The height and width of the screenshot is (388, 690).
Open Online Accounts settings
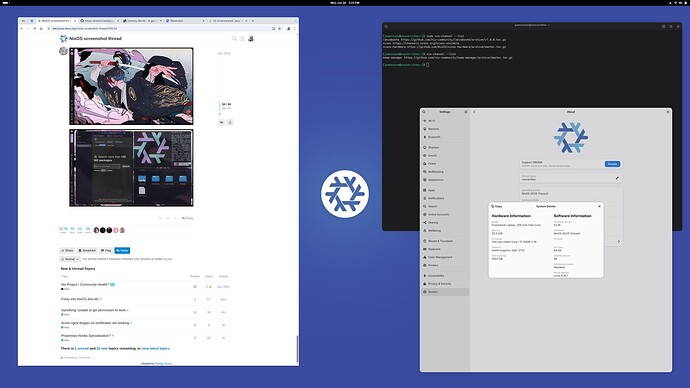coord(445,214)
